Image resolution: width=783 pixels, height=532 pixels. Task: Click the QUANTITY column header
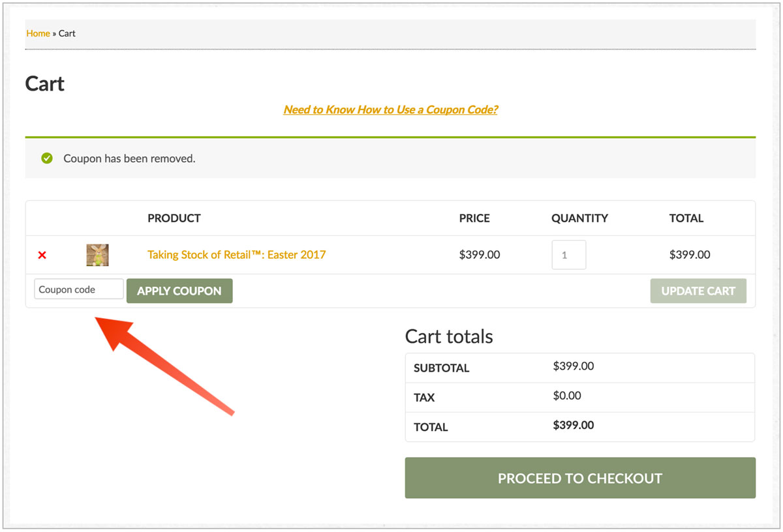[579, 218]
